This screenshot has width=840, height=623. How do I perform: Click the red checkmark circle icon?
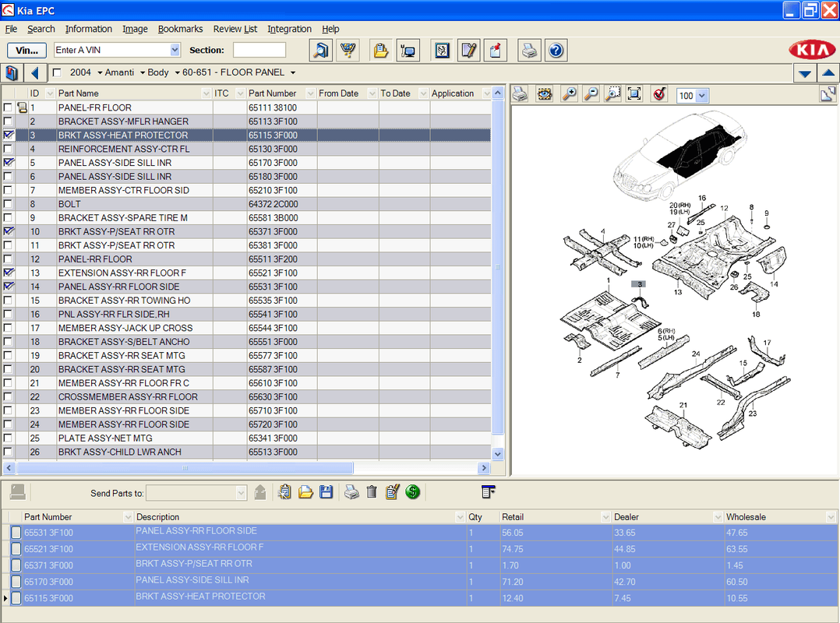[x=659, y=95]
